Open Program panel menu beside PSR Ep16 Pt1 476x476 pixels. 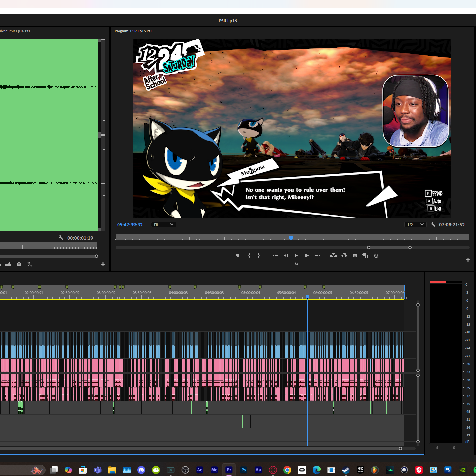coord(158,31)
